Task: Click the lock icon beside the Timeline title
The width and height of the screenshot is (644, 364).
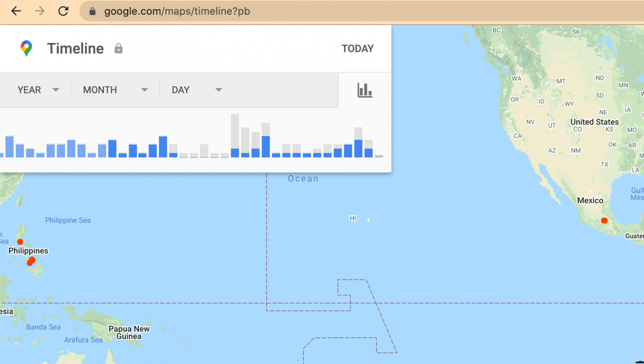Action: [119, 49]
